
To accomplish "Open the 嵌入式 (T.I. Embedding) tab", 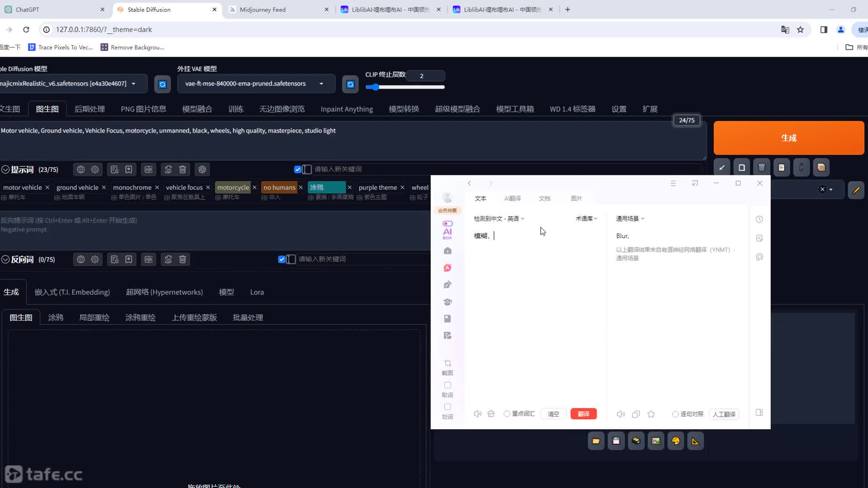I will (x=72, y=292).
